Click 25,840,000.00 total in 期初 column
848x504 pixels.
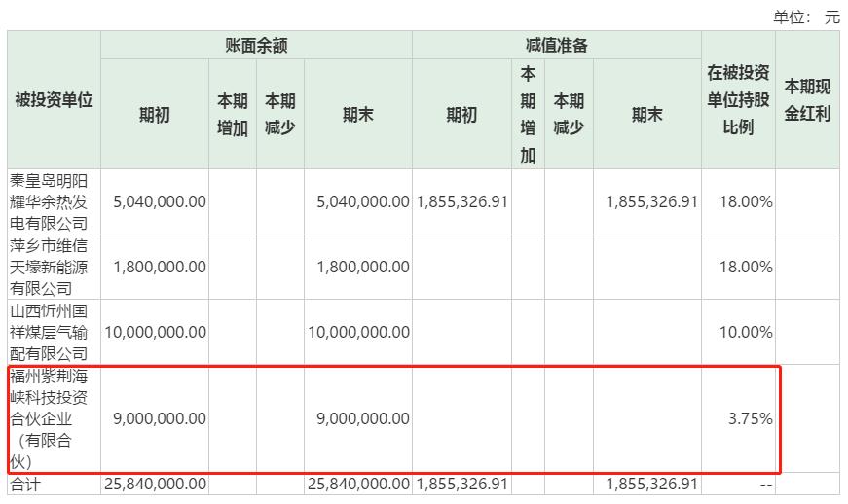(x=155, y=484)
